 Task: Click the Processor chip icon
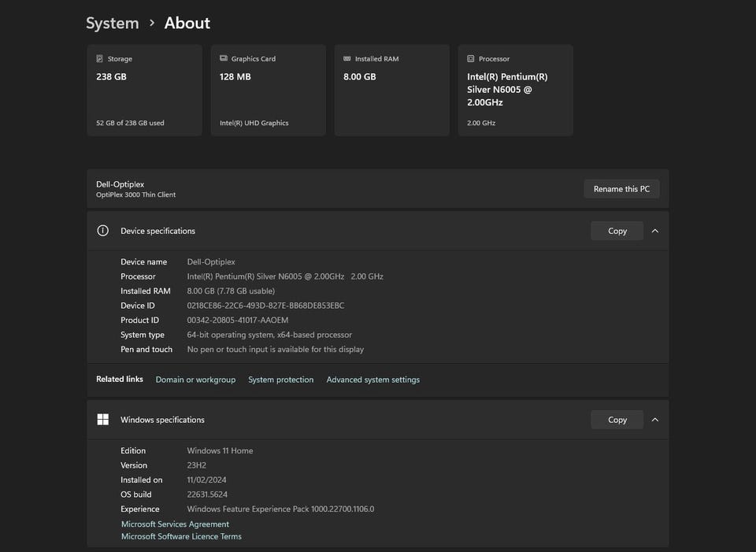click(471, 59)
